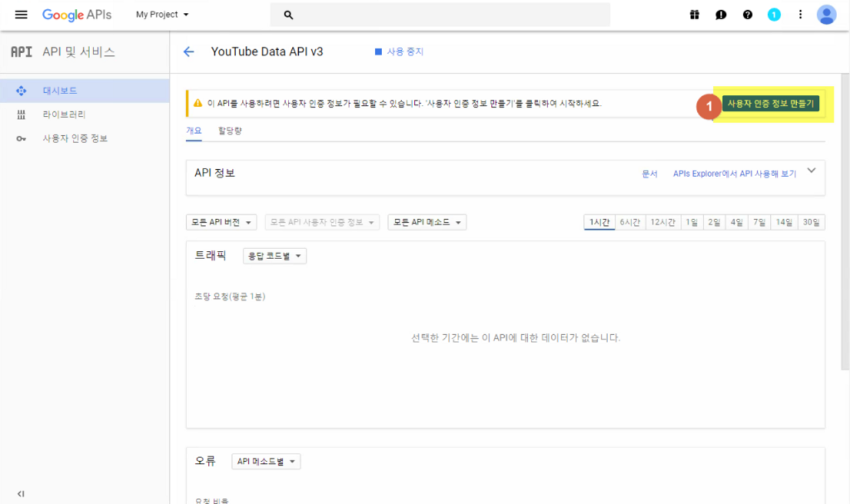Click the user account avatar
This screenshot has width=850, height=504.
pos(826,14)
